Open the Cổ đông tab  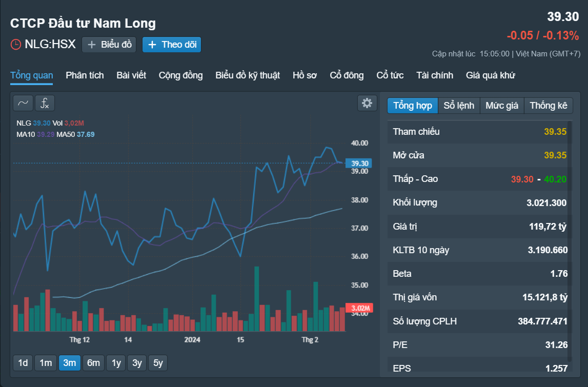click(347, 75)
